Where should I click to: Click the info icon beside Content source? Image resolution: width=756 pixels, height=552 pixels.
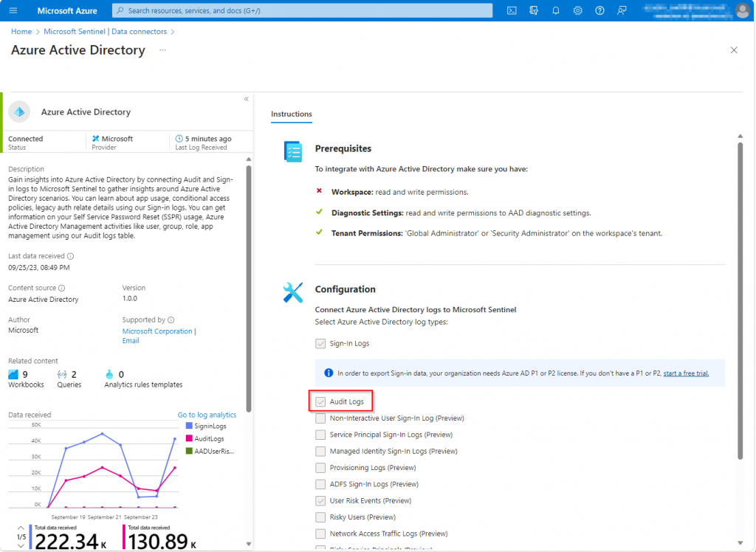(62, 288)
